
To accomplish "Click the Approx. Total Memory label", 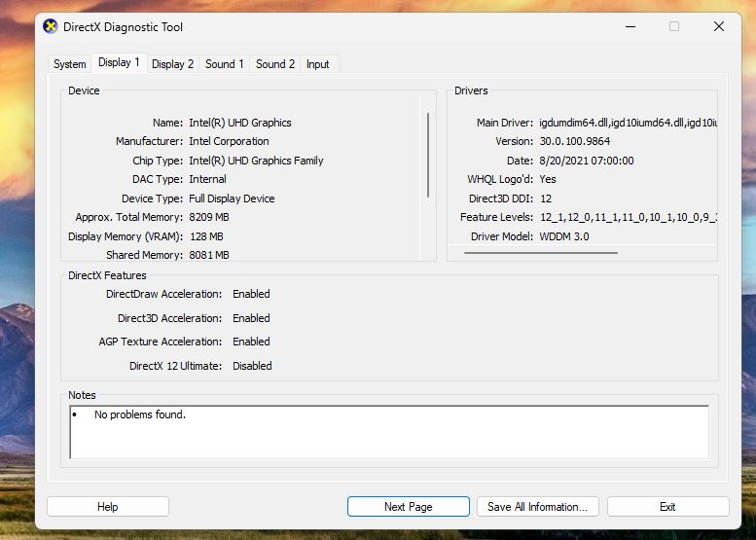I will [x=128, y=217].
